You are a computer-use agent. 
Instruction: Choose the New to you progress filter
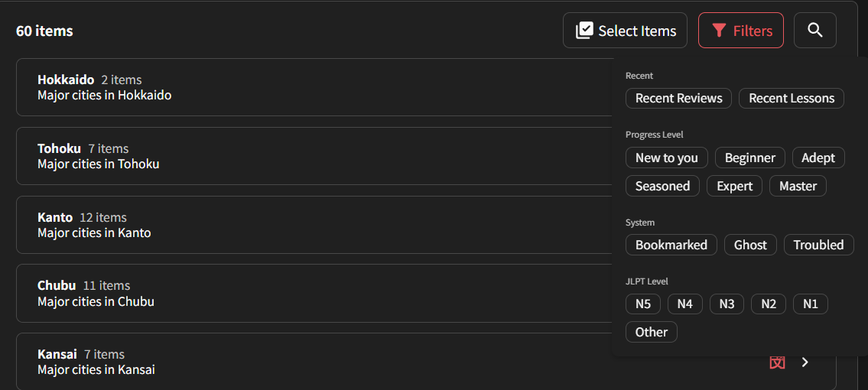(x=667, y=158)
